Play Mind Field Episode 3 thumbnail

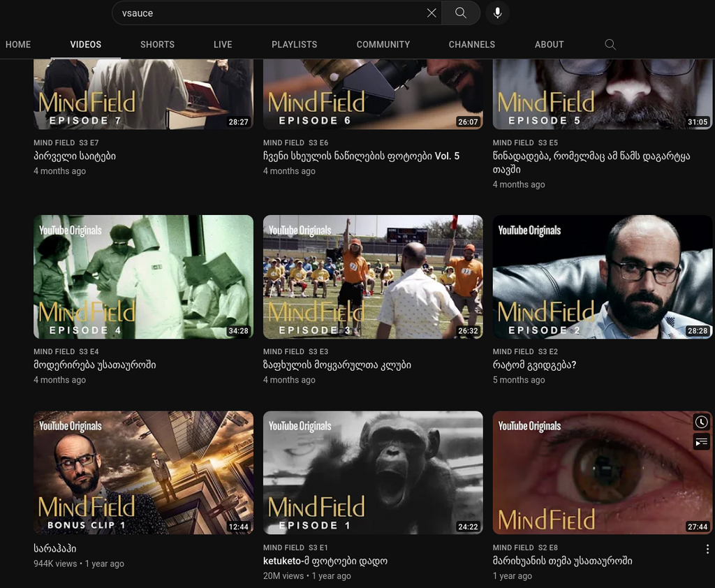(373, 277)
